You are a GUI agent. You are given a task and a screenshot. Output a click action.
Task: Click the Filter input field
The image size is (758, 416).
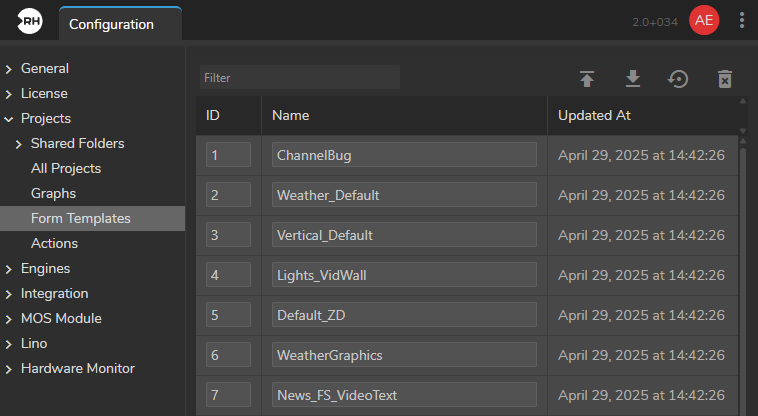(300, 77)
